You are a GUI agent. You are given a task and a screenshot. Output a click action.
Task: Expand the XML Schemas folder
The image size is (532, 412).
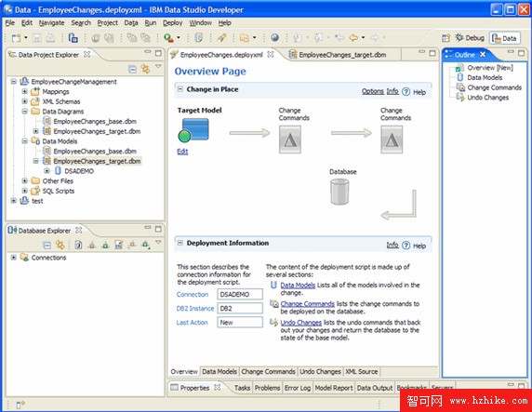24,101
